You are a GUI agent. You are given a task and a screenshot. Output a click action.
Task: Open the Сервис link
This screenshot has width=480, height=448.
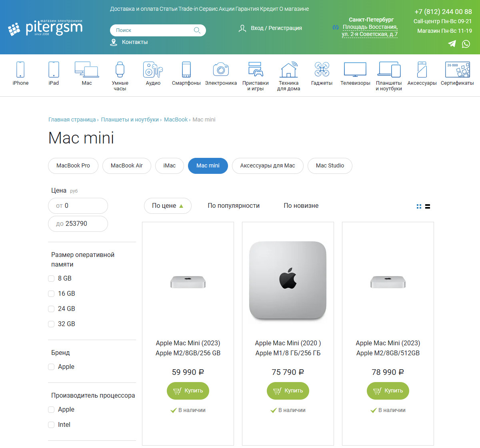208,9
